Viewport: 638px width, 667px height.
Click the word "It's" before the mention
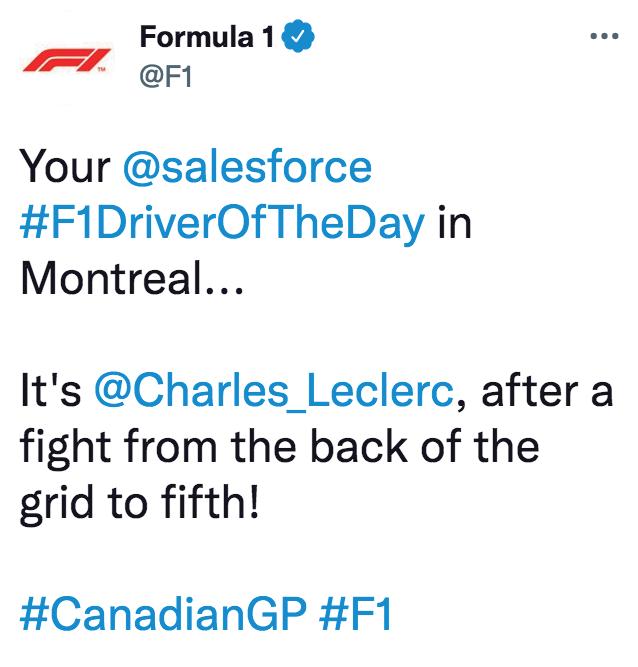[x=51, y=391]
